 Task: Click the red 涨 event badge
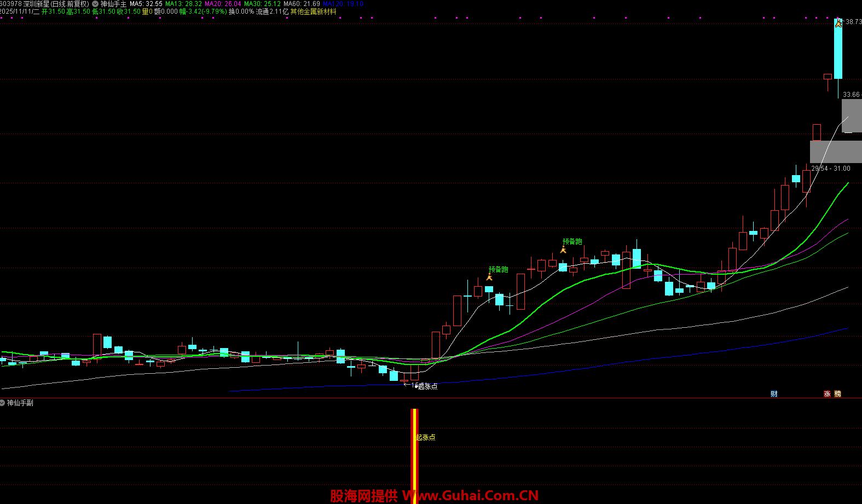point(827,393)
